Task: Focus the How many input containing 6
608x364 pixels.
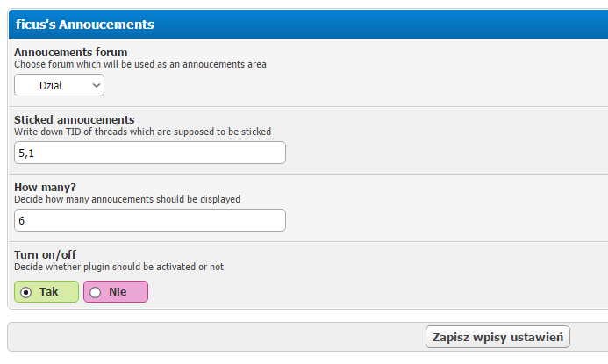Action: 150,220
